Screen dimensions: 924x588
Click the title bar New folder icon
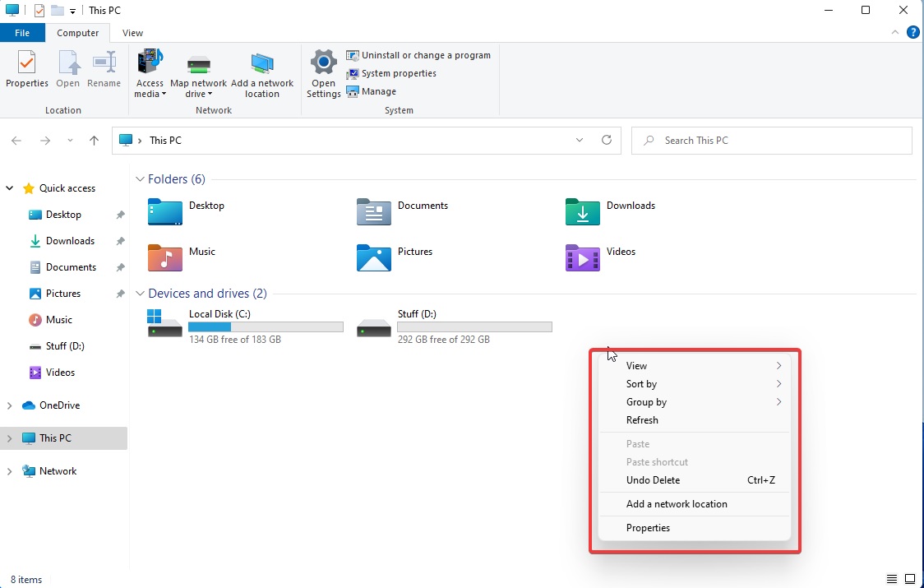(x=58, y=11)
